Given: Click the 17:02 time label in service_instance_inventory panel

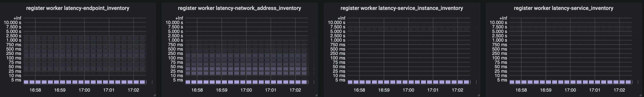Looking at the screenshot, I should click(457, 90).
